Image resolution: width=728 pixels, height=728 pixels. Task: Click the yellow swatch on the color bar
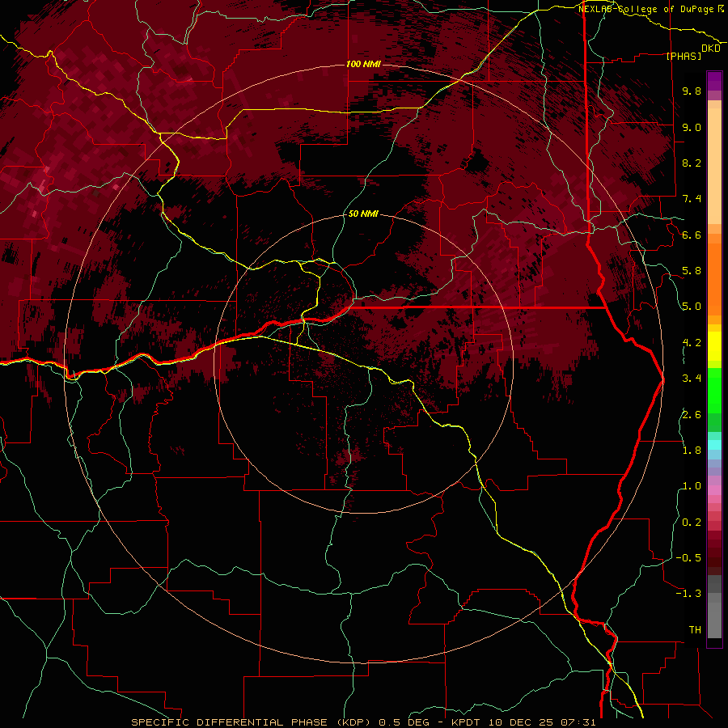click(714, 346)
